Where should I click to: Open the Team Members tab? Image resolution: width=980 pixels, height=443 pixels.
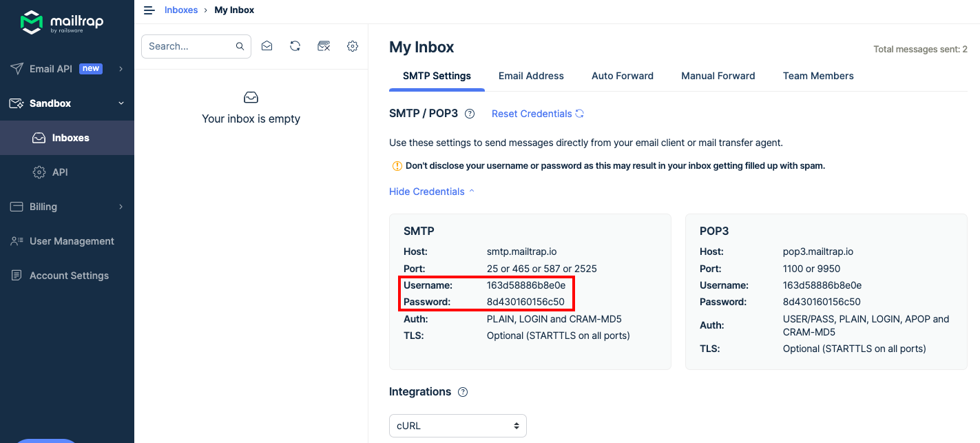click(x=818, y=76)
